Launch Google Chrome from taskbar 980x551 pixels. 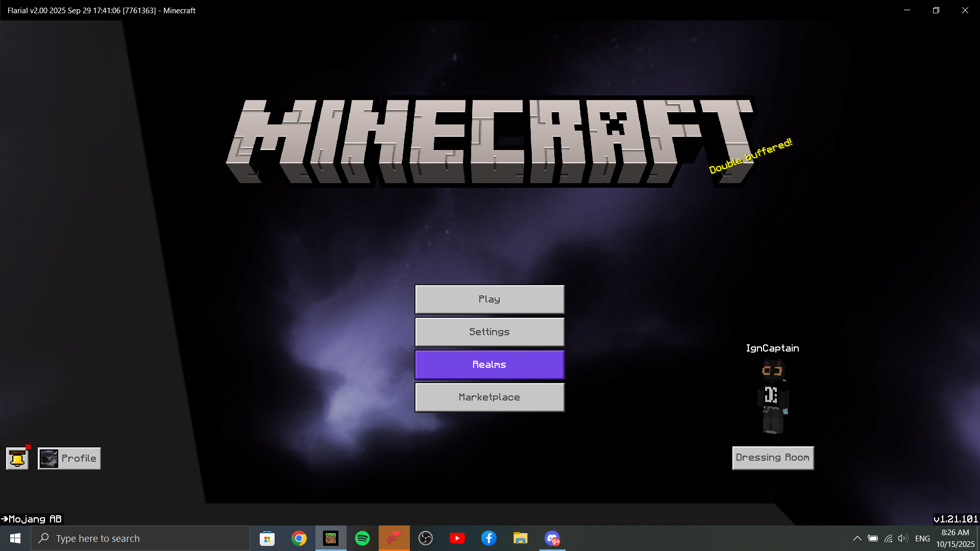(299, 538)
